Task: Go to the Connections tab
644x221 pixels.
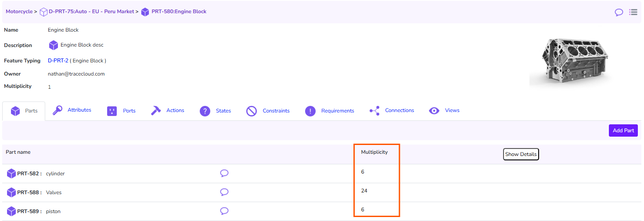Action: (399, 110)
